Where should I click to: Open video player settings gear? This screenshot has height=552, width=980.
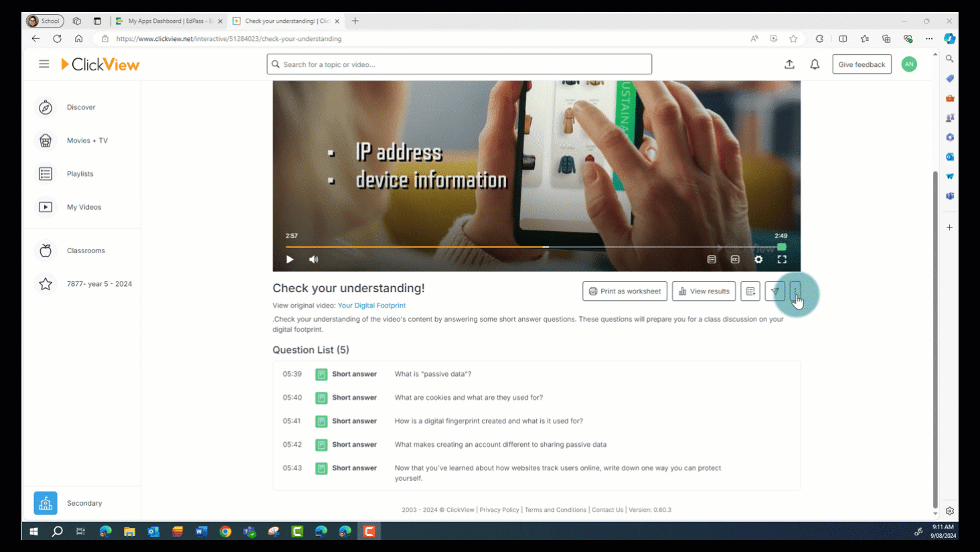point(758,259)
